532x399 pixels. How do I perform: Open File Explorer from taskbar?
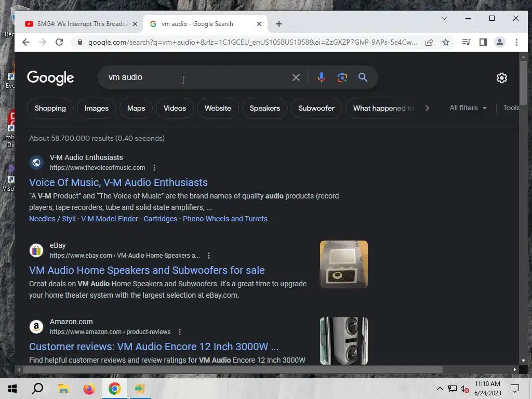(x=63, y=389)
